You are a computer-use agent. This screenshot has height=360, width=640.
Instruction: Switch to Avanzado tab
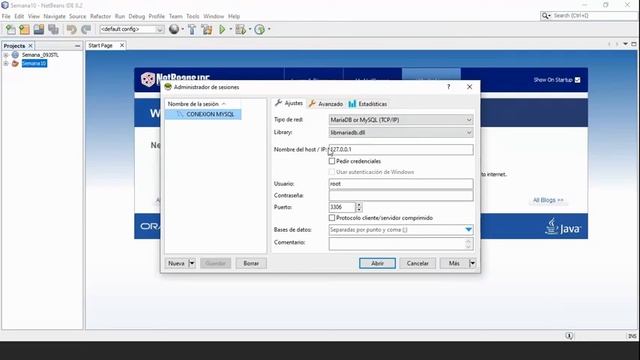pos(326,104)
